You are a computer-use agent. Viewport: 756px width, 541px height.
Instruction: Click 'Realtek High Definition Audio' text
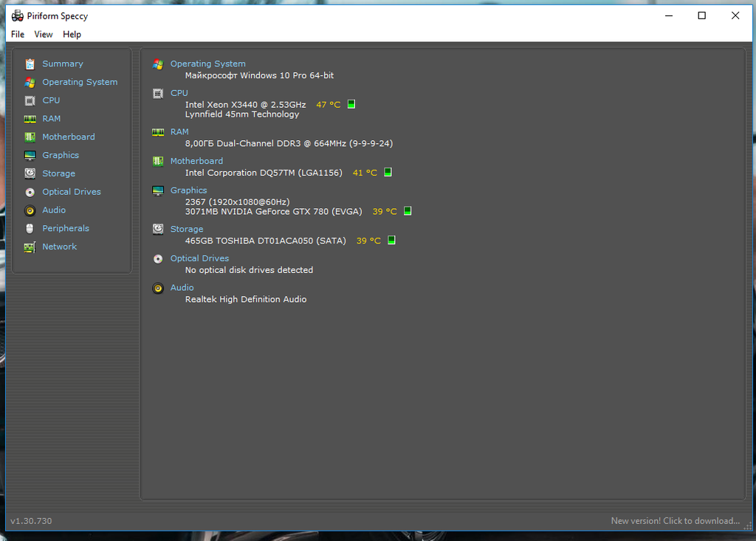pyautogui.click(x=246, y=300)
